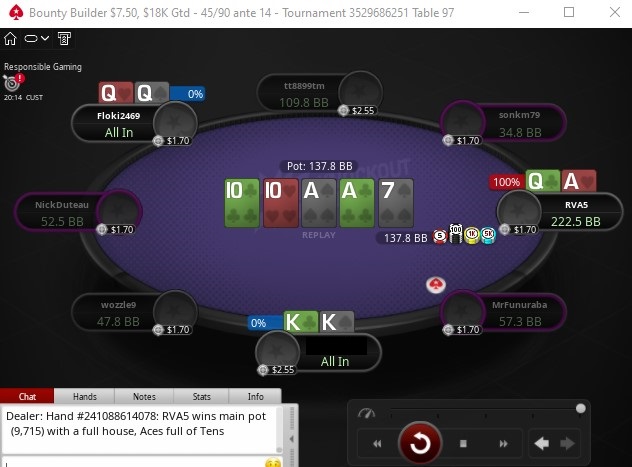Screen dimensions: 632x467
Task: Rewind the replay
Action: (377, 444)
